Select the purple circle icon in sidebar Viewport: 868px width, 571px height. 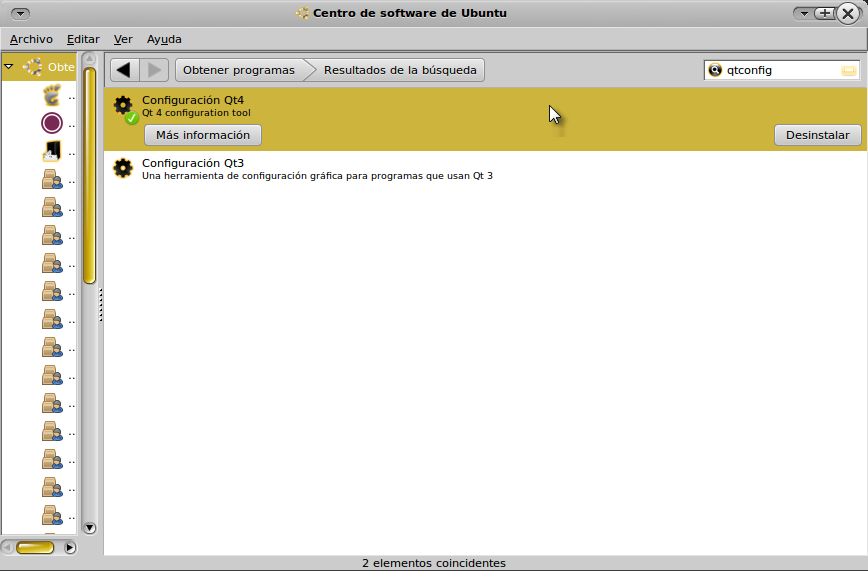[x=52, y=123]
